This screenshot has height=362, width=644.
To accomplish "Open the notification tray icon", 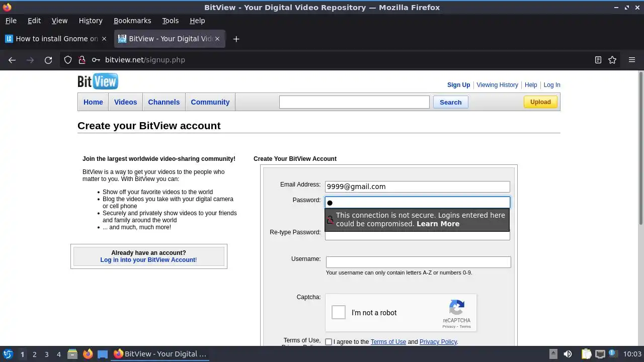I will [x=613, y=354].
